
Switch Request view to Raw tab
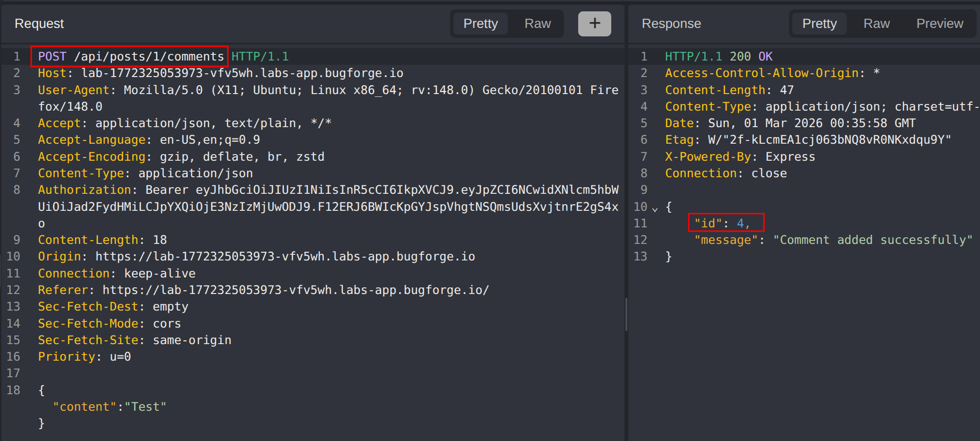coord(538,24)
